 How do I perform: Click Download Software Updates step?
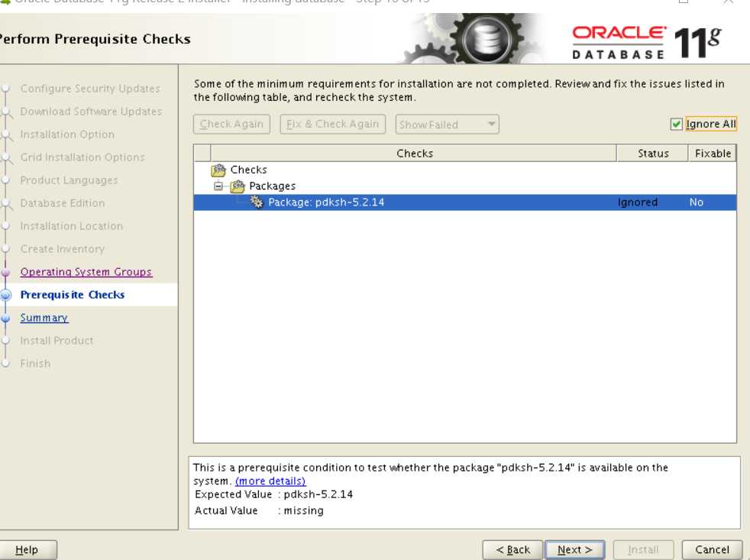point(91,112)
